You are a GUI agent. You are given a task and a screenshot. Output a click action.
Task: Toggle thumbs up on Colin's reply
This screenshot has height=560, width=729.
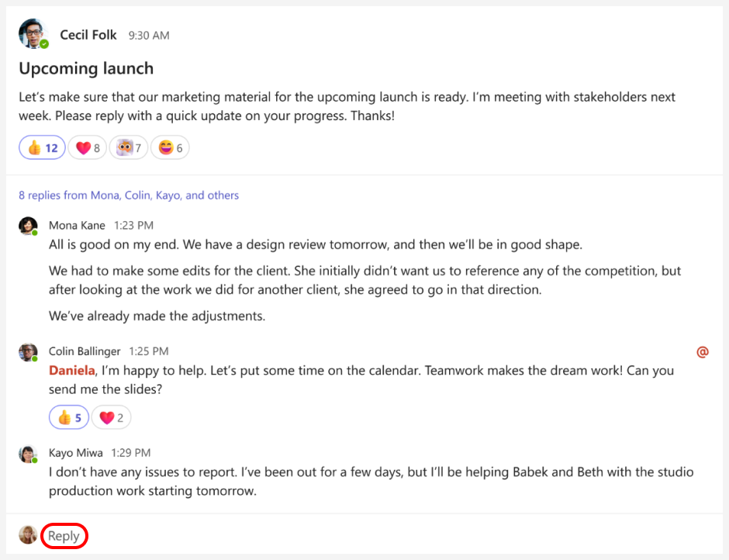point(69,418)
